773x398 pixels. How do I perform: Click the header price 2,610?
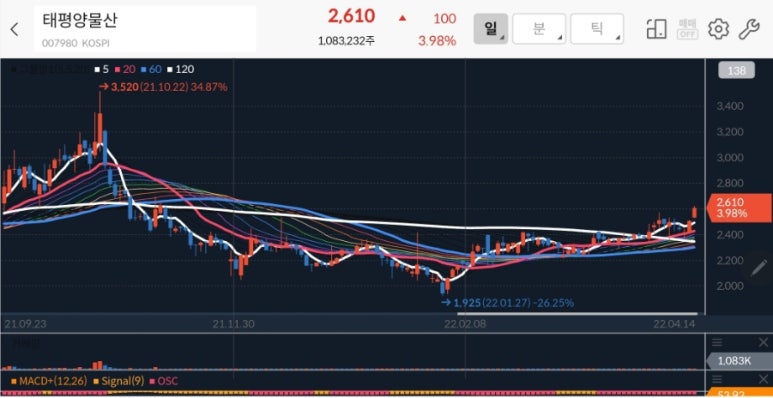[x=351, y=16]
